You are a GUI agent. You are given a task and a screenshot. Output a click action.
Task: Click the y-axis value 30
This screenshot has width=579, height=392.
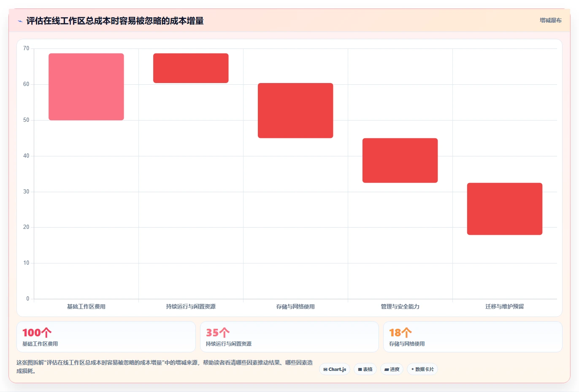[26, 192]
